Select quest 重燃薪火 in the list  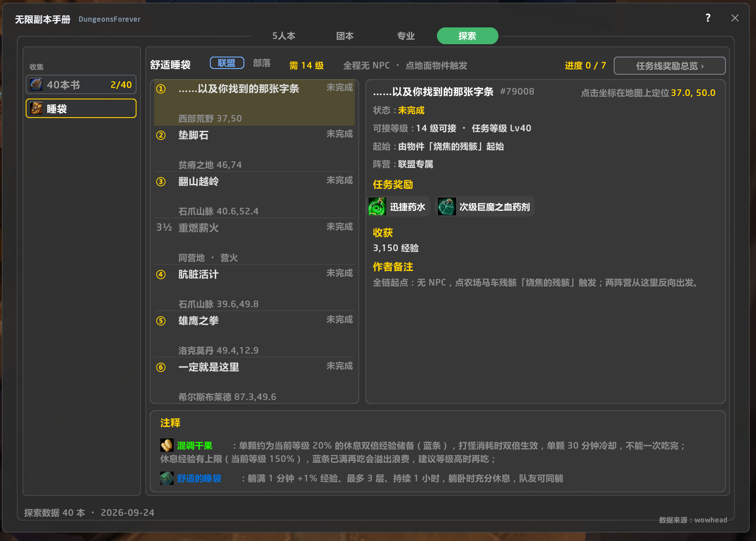255,242
